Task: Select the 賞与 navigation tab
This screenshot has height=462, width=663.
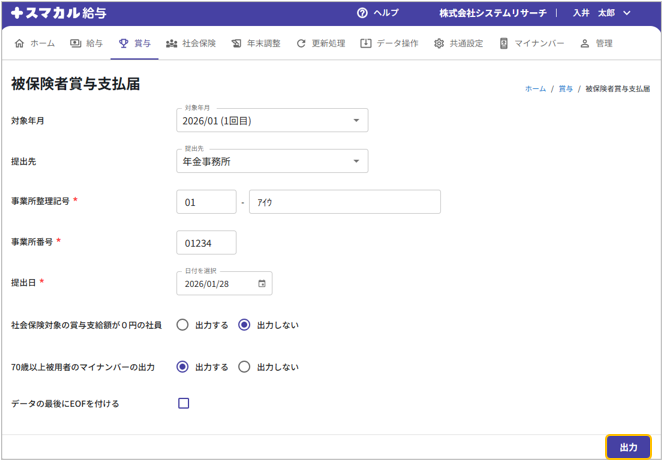Action: [x=134, y=44]
